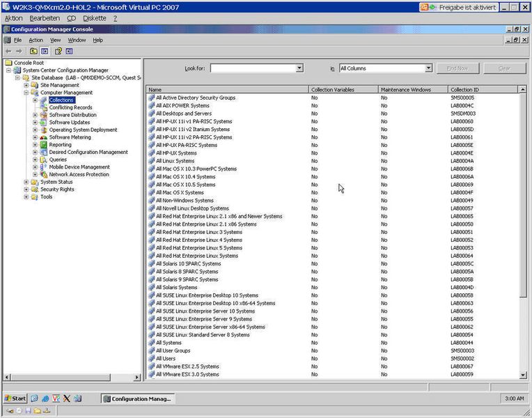532x418 pixels.
Task: Open the Look for dropdown arrow
Action: tap(299, 68)
